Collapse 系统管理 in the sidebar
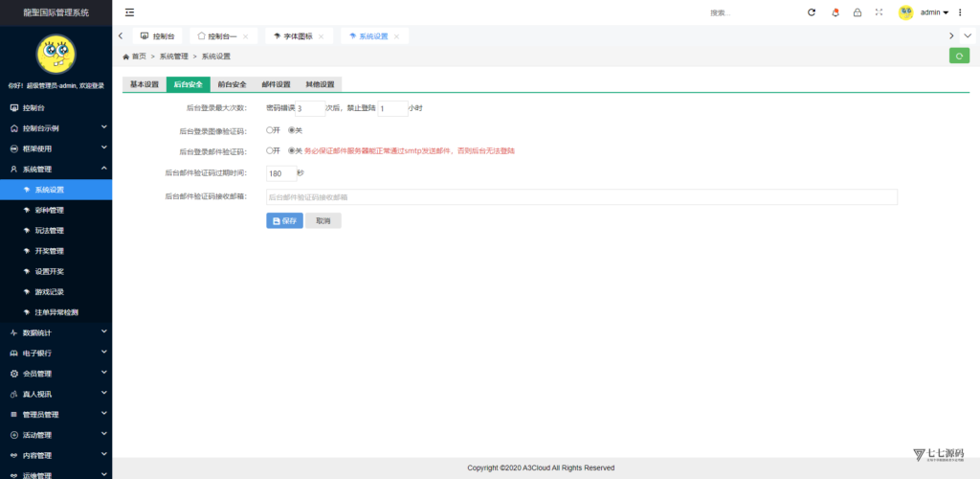This screenshot has height=479, width=980. (x=56, y=169)
